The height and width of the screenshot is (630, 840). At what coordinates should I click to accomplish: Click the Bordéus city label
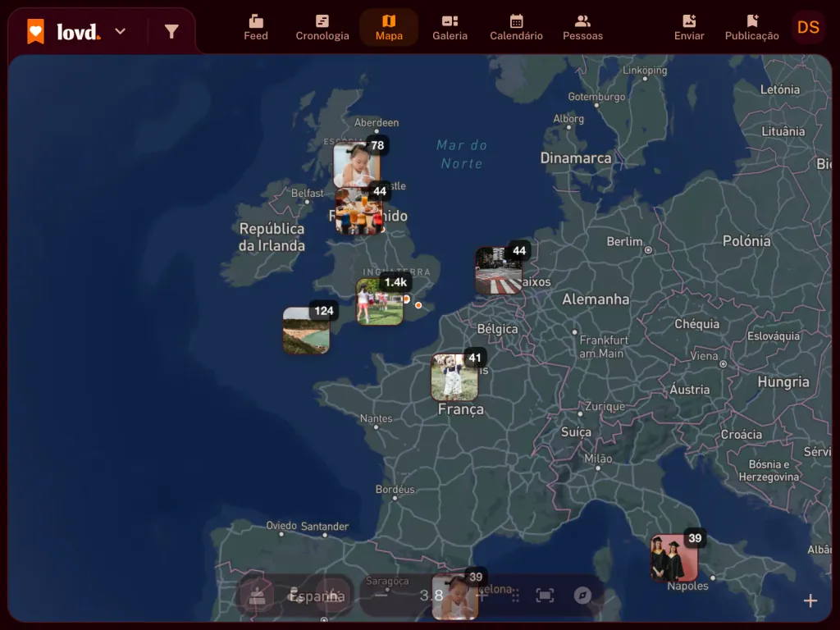pos(395,489)
